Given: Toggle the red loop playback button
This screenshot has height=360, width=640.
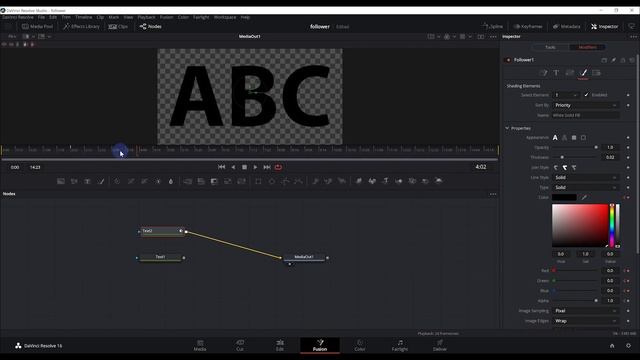Looking at the screenshot, I should click(278, 167).
